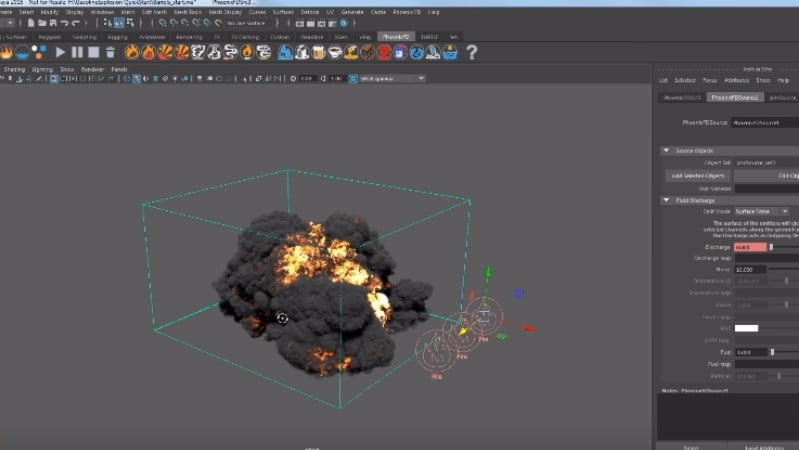Click the Phoenix fire simulator shelf icon

tap(6, 52)
